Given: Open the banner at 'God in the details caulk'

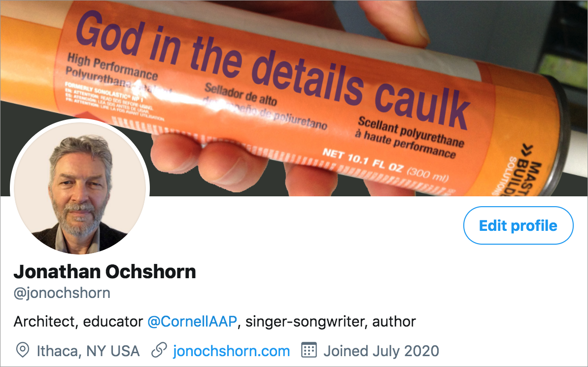Looking at the screenshot, I should pyautogui.click(x=273, y=69).
